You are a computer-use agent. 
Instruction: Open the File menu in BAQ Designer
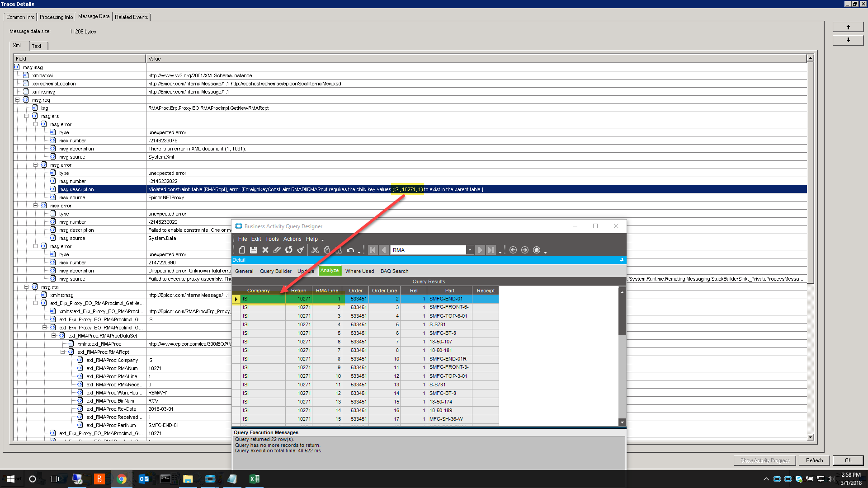(243, 239)
